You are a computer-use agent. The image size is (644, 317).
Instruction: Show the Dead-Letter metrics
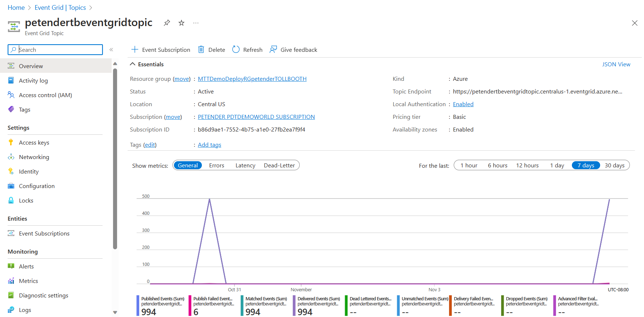coord(279,165)
